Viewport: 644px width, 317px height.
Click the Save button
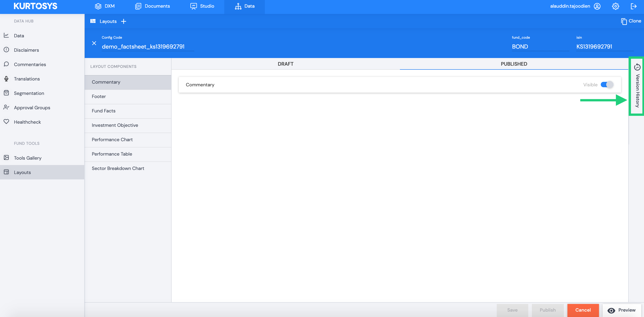point(512,310)
